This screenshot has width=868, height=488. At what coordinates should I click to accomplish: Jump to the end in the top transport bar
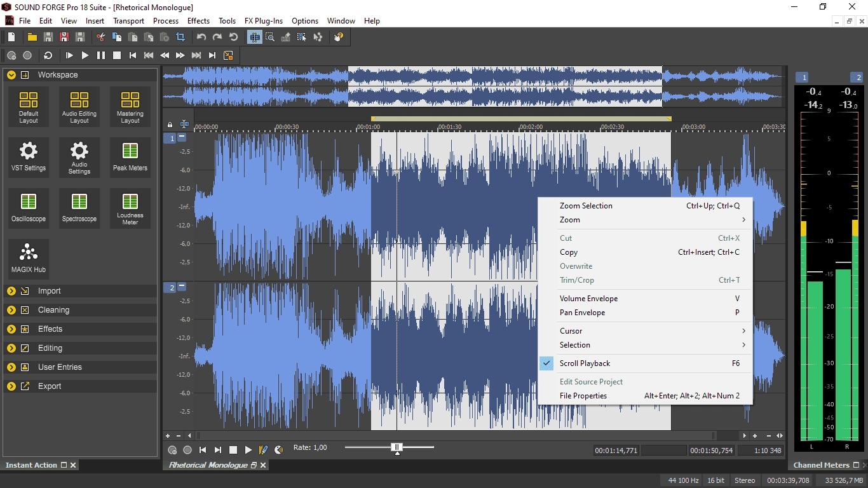tap(212, 56)
